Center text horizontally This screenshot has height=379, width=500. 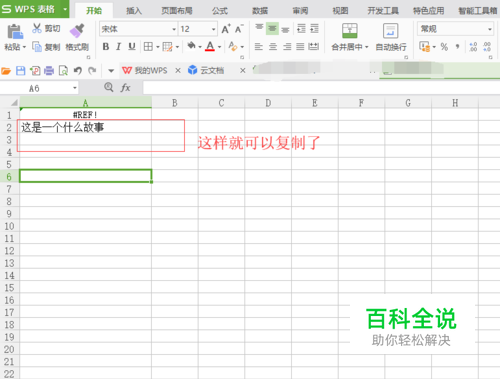tap(273, 47)
